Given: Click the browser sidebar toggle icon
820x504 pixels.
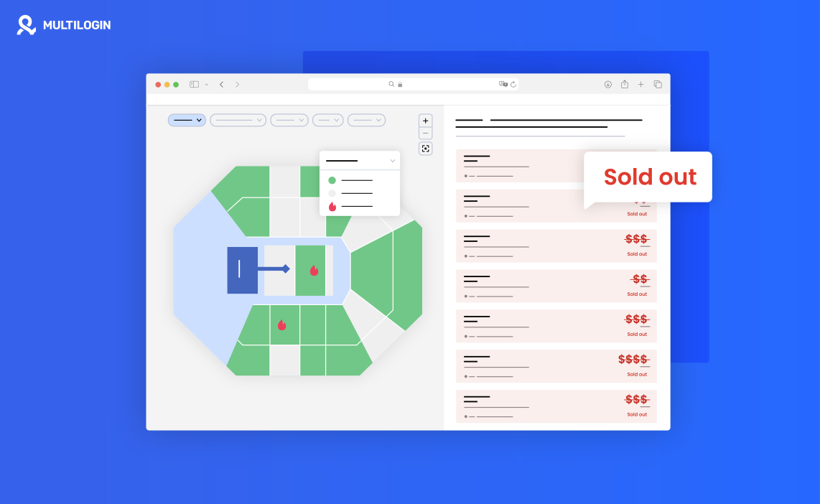Looking at the screenshot, I should pos(194,84).
